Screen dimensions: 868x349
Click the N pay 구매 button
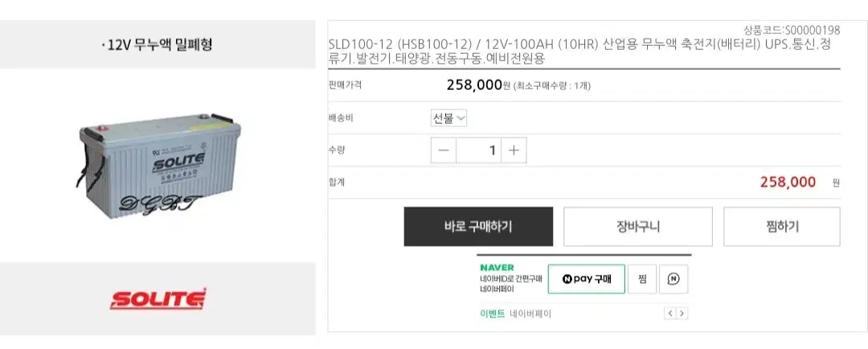click(x=586, y=279)
